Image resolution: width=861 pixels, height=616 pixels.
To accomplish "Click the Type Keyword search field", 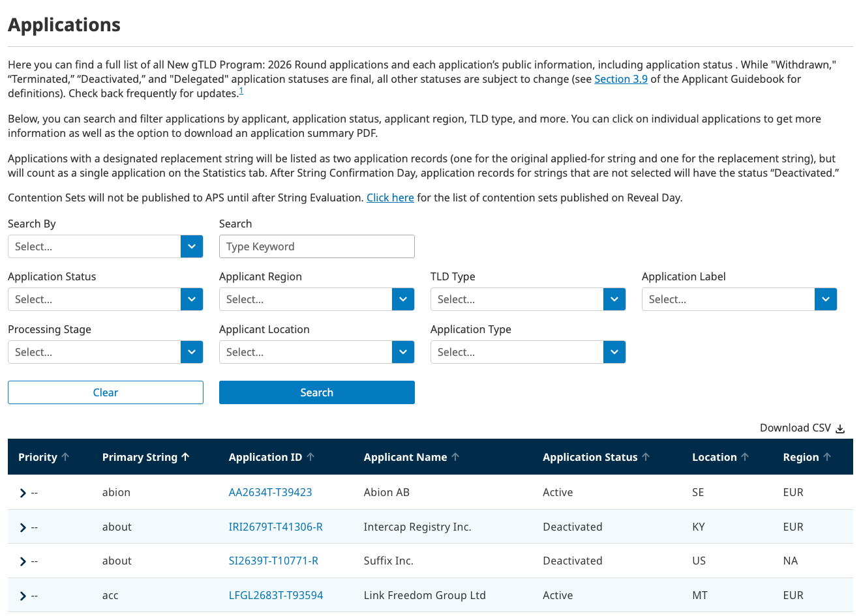I will 317,246.
